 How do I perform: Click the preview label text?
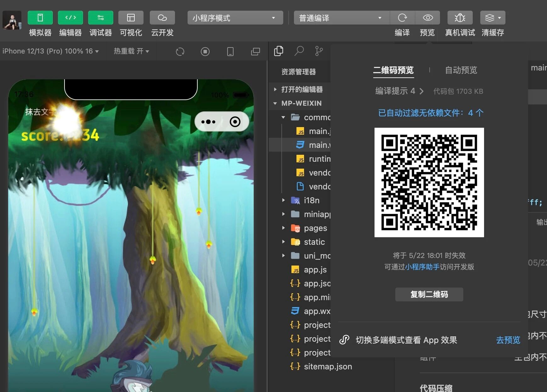tap(427, 33)
